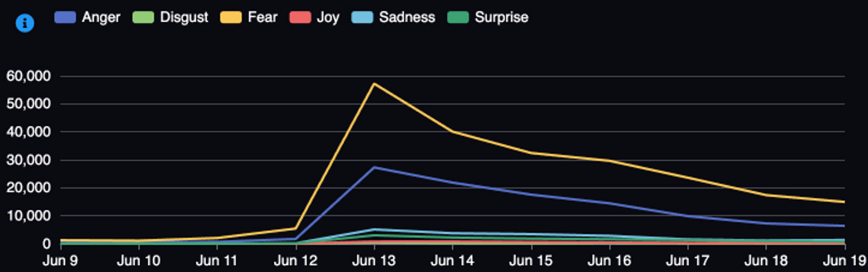Toggle the Disgust legend label
This screenshot has width=868, height=272.
tap(184, 17)
